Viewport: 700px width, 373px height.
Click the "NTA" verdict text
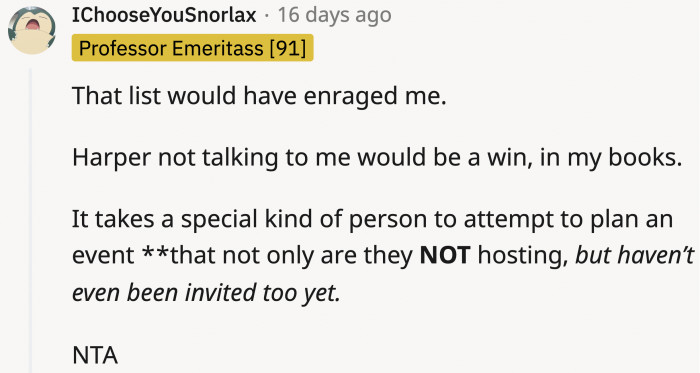tap(95, 355)
